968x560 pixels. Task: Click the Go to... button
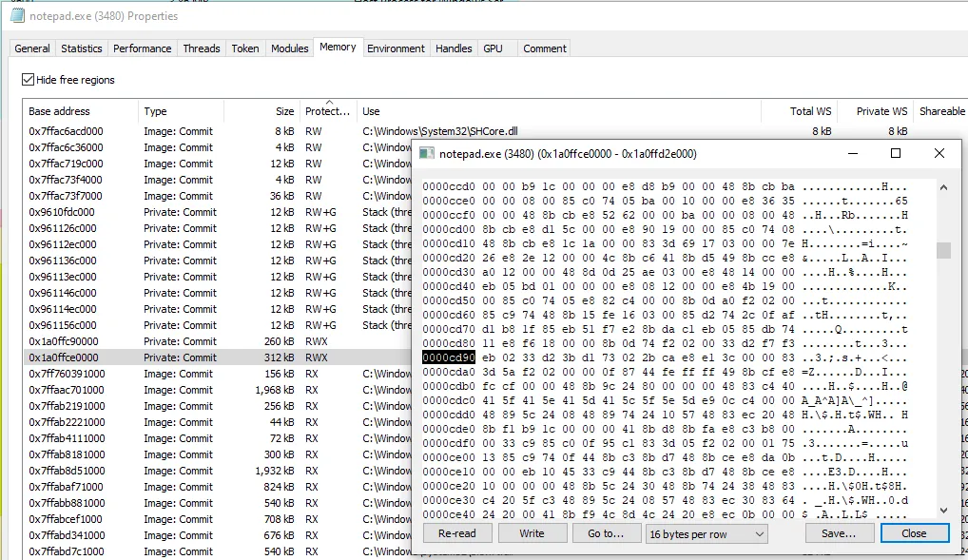pos(605,533)
